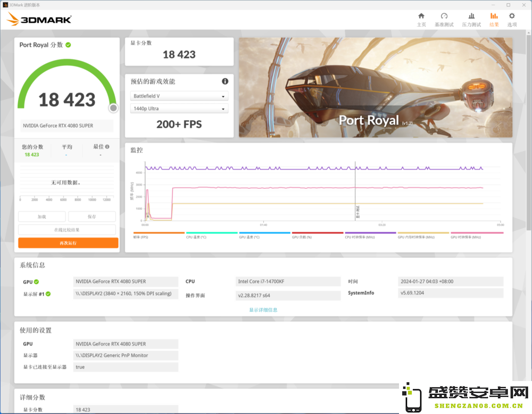Click the 保存 (Save) button
The width and height of the screenshot is (532, 414).
92,217
